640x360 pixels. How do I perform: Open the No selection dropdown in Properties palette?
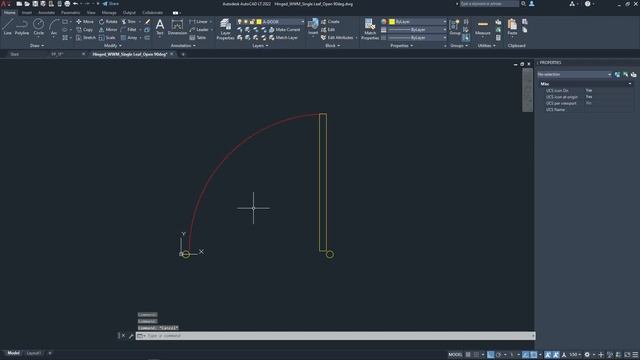[x=574, y=74]
